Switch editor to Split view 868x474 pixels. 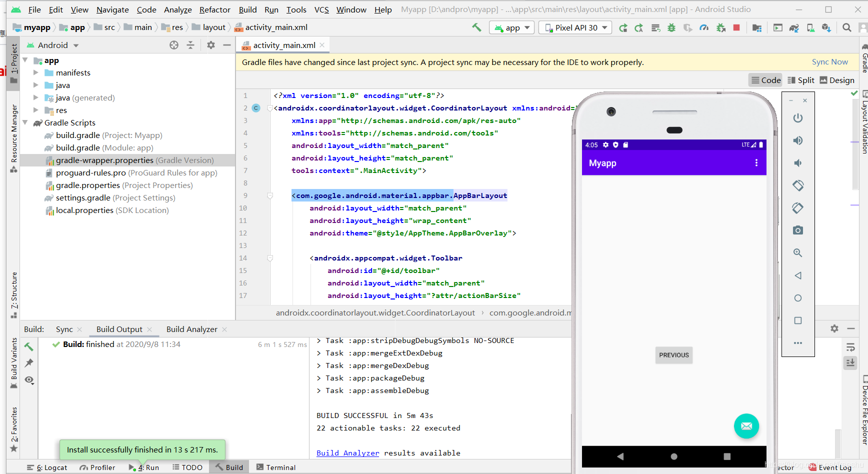point(800,80)
